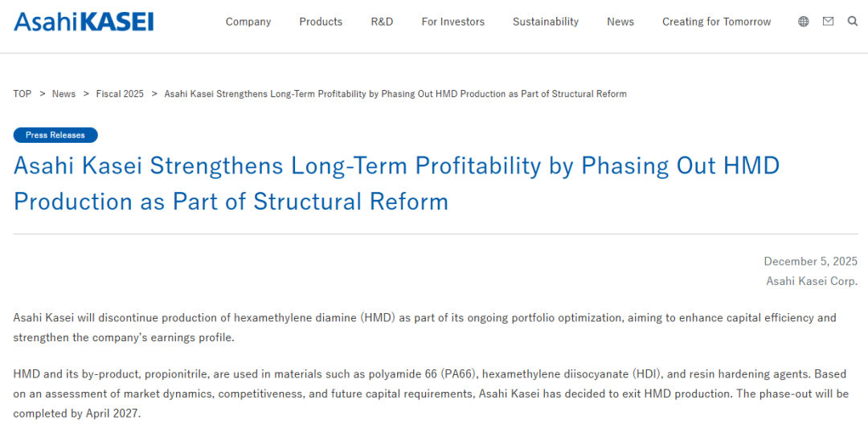
Task: Click the article headline about HMD production
Action: point(396,183)
